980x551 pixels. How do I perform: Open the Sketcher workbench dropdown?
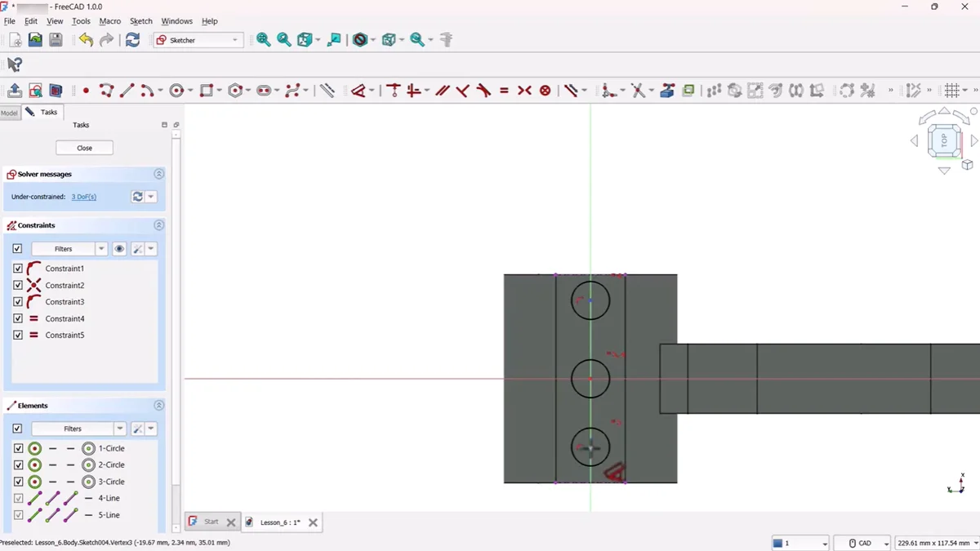198,40
